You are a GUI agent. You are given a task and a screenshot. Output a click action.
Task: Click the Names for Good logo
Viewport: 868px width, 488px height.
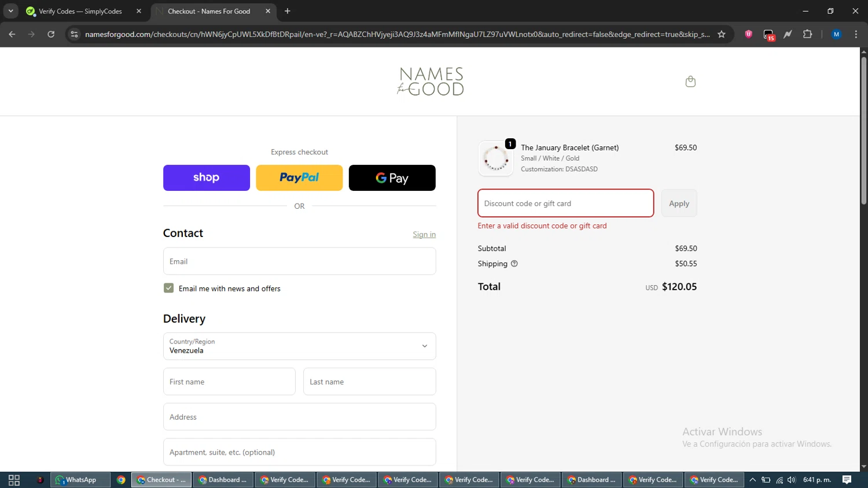[x=431, y=82]
